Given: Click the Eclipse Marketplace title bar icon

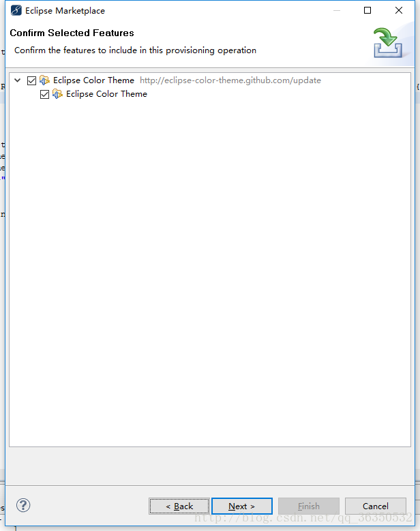Looking at the screenshot, I should coord(16,10).
